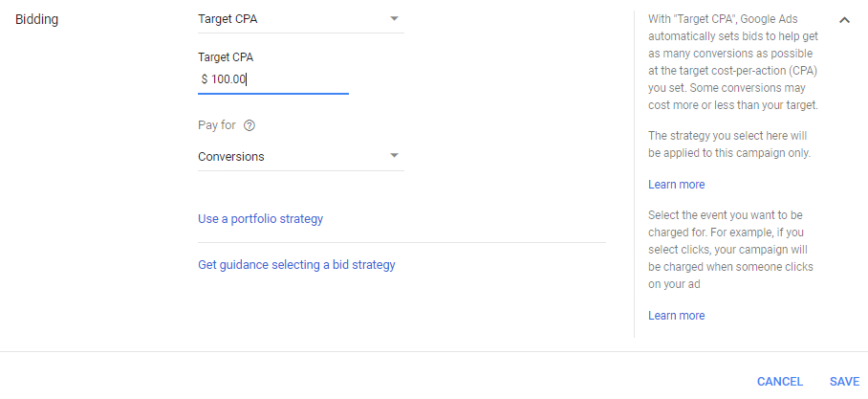Focus the $ 100.00 Target CPA amount field
The width and height of the screenshot is (868, 399).
(273, 79)
